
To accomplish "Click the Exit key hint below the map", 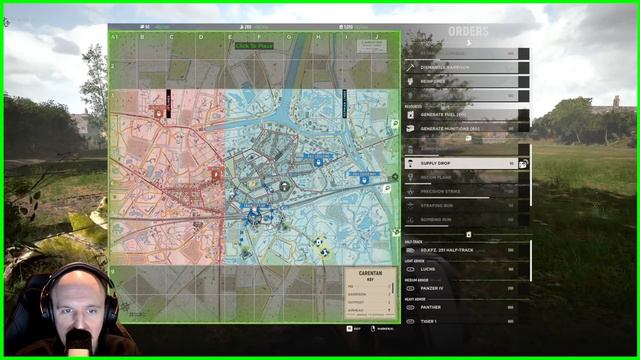I will [x=353, y=329].
